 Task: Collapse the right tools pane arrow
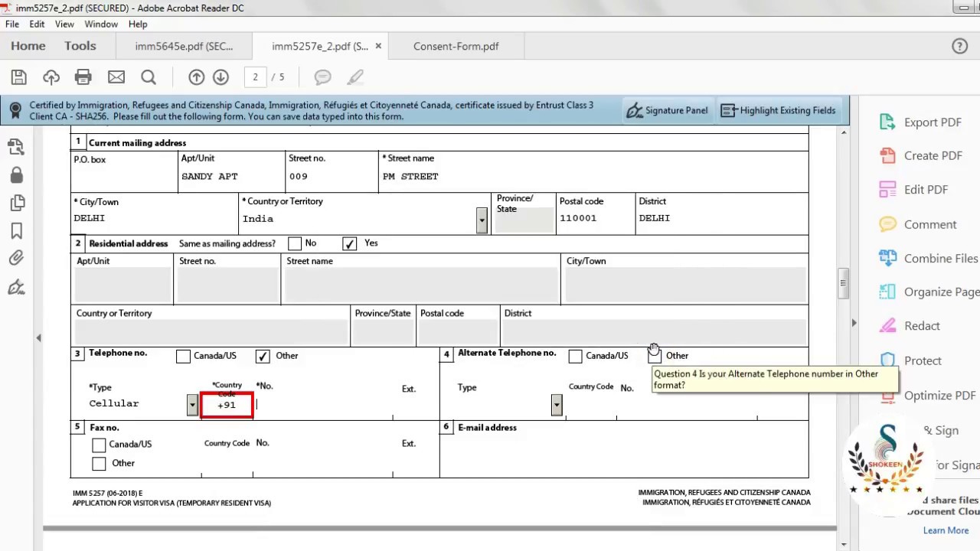point(854,323)
